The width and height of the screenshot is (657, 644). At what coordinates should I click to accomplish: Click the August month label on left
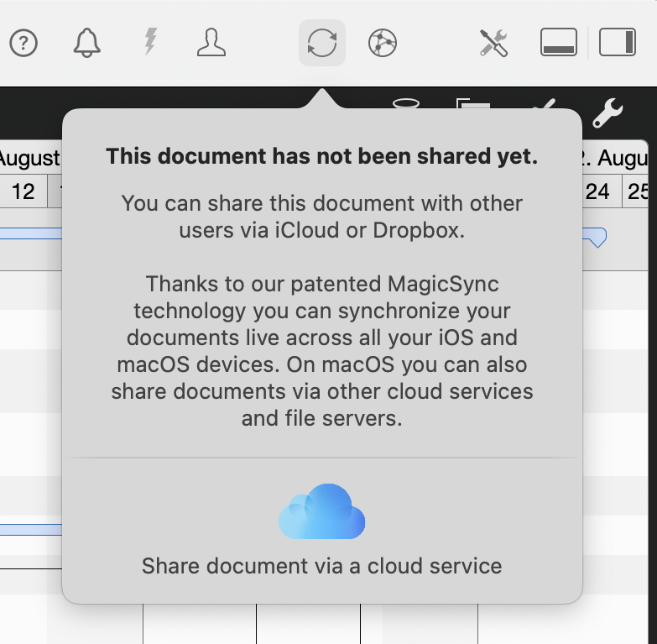point(29,158)
